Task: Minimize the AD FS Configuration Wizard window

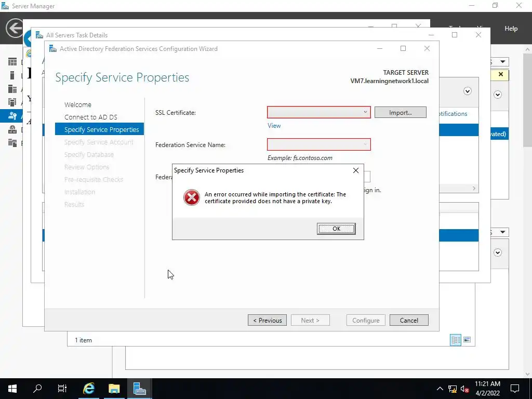Action: 380,48
